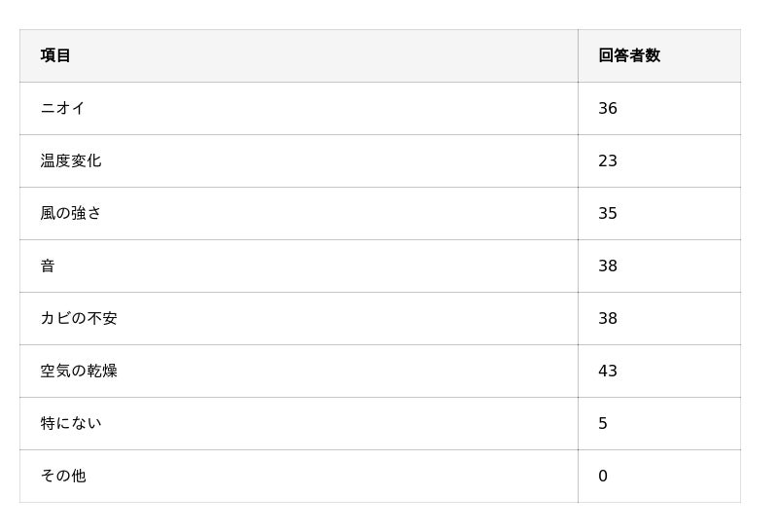Click the value 23 for 温度変化
Image resolution: width=778 pixels, height=532 pixels.
tap(608, 160)
